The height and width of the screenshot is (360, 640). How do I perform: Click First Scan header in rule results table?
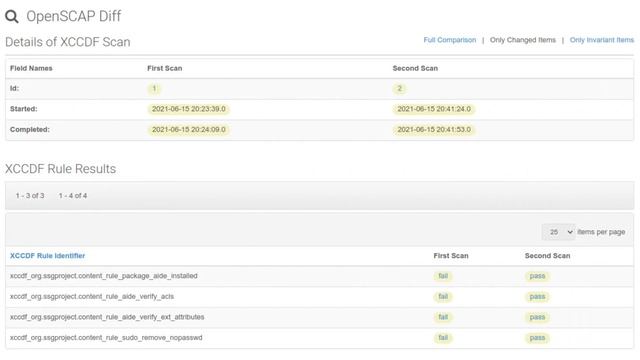(451, 256)
